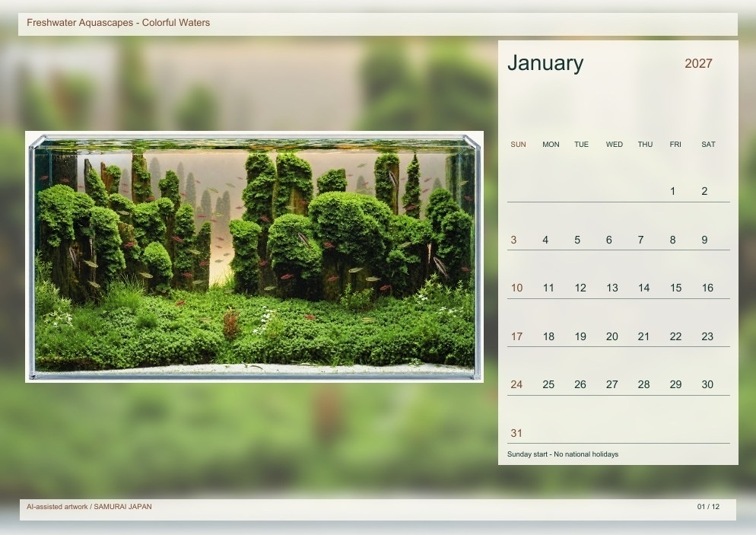The image size is (756, 535).
Task: Select date 15 in the calendar
Action: pyautogui.click(x=675, y=288)
